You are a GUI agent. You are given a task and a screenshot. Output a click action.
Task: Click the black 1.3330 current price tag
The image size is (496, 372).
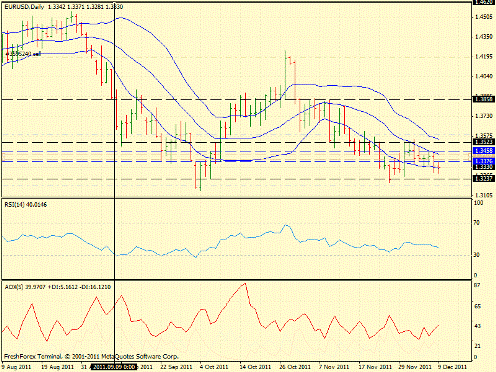(x=484, y=167)
